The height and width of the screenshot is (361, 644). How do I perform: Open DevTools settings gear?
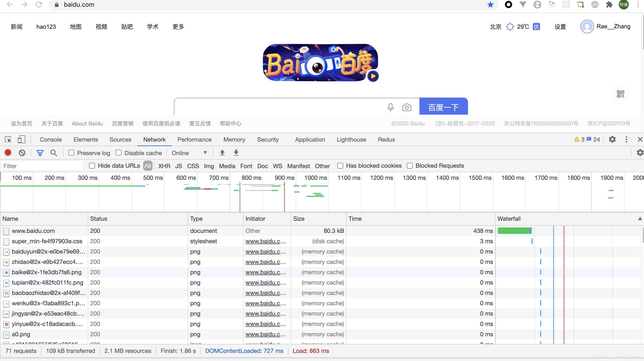pyautogui.click(x=612, y=140)
